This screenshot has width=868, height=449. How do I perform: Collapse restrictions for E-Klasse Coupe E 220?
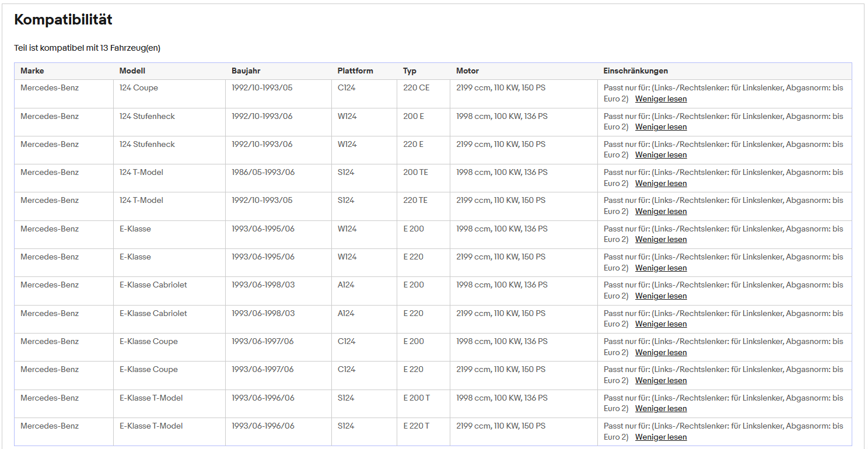(661, 380)
